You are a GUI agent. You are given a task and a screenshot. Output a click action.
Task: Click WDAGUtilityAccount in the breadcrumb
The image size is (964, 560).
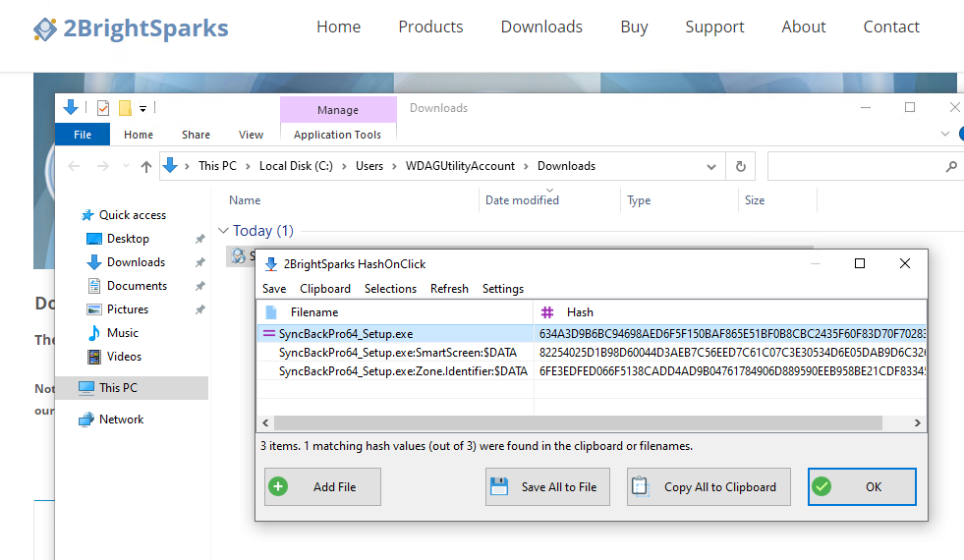[460, 166]
